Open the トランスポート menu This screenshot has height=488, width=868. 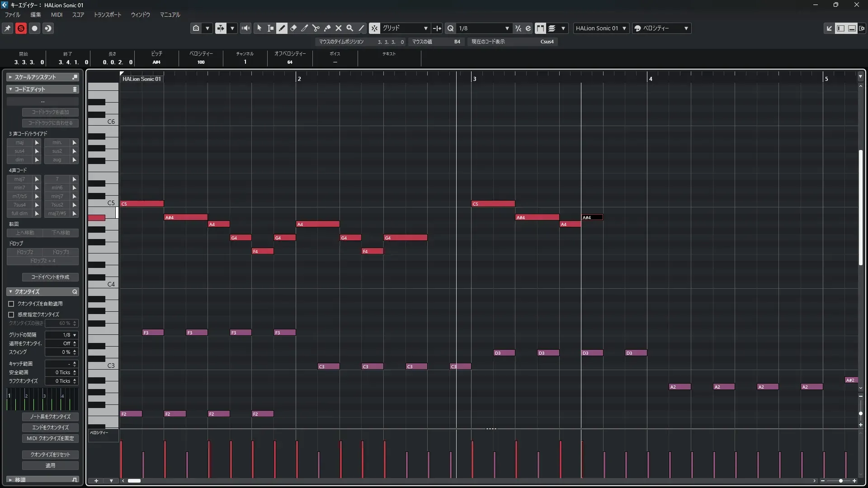(x=107, y=14)
